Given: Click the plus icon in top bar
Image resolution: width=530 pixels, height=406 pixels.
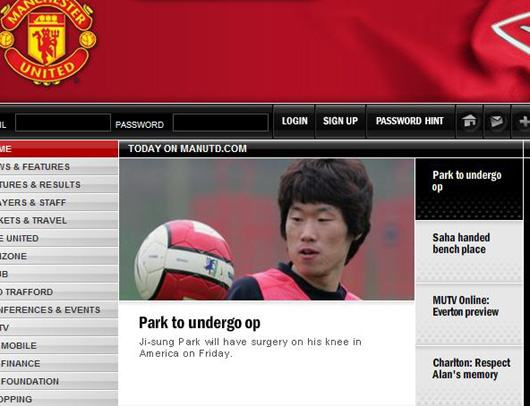Looking at the screenshot, I should tap(522, 121).
